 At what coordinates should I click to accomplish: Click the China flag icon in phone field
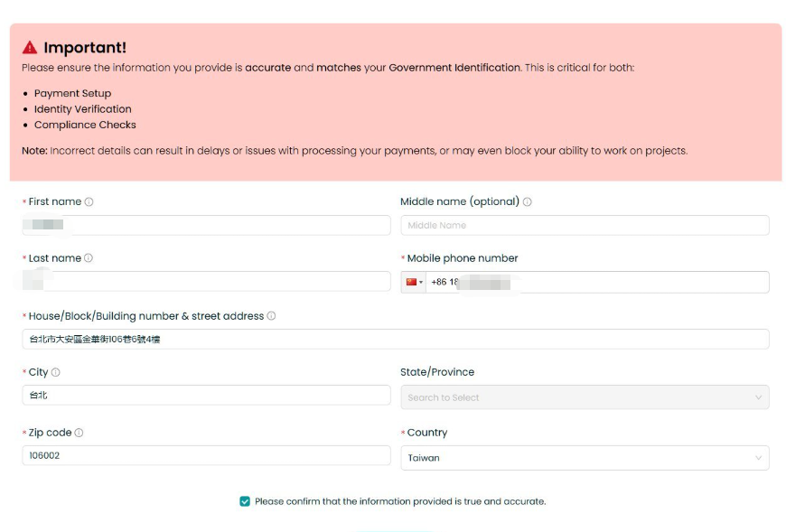click(412, 282)
